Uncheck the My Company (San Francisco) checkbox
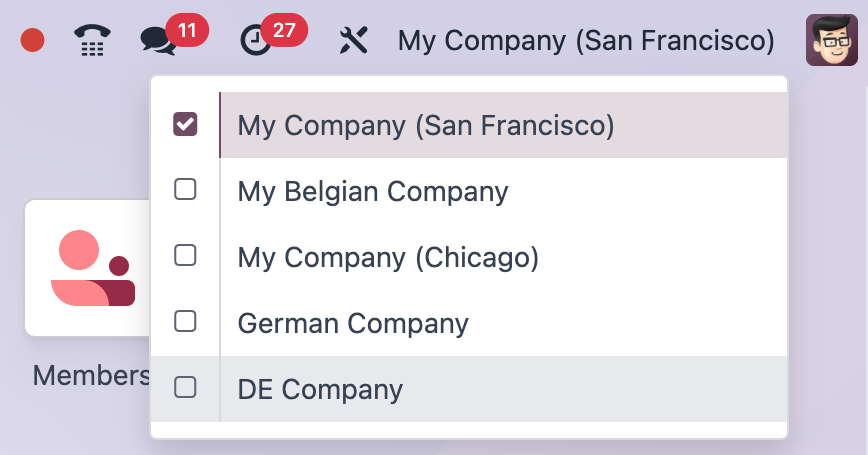The height and width of the screenshot is (455, 868). (x=185, y=124)
